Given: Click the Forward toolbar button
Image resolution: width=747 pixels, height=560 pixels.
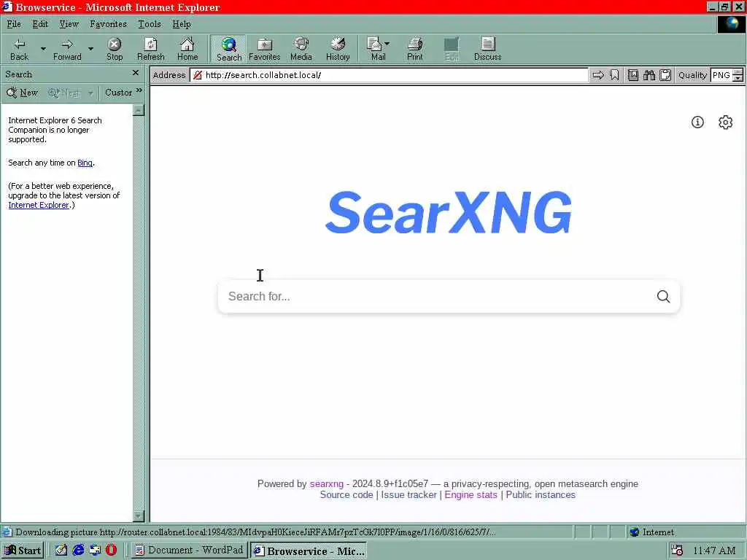Looking at the screenshot, I should (66, 49).
